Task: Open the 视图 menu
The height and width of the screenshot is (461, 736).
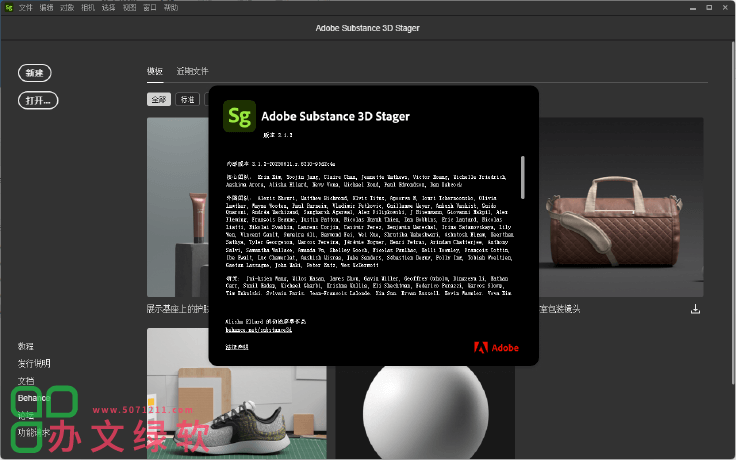Action: [129, 8]
